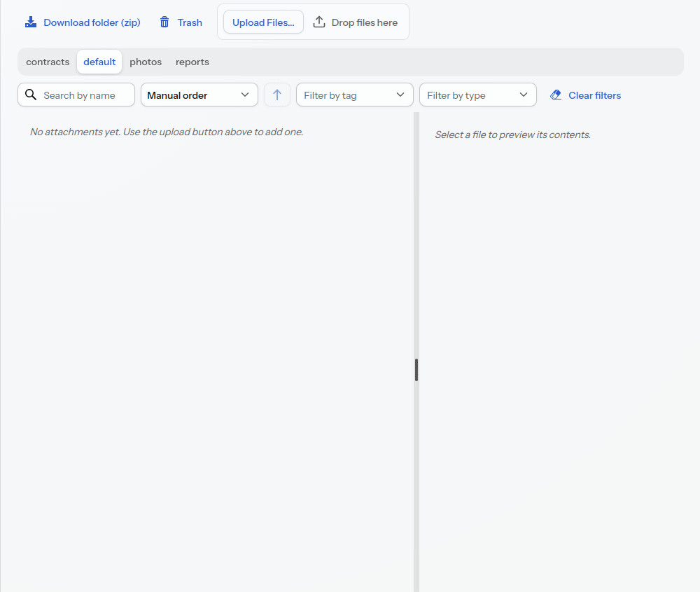Select the default tab

pos(99,62)
